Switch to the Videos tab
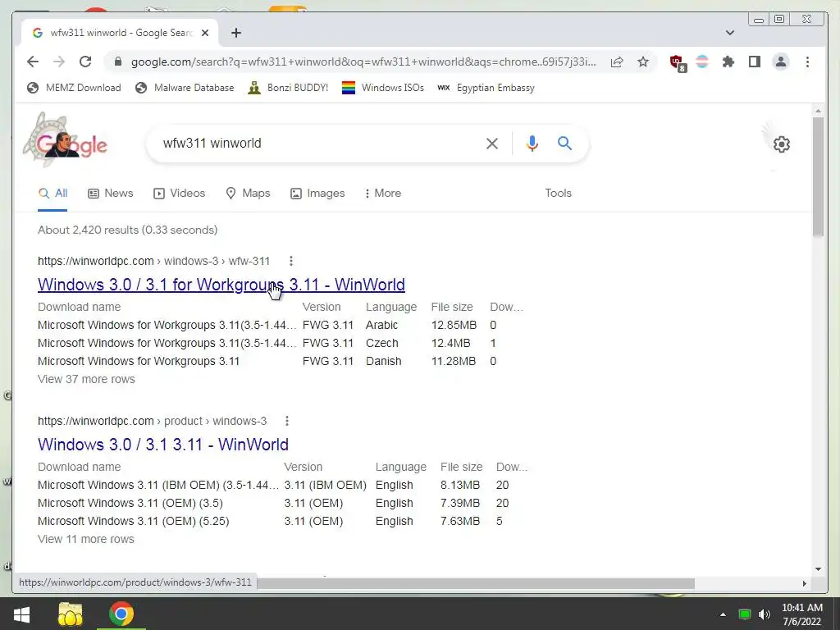This screenshot has width=840, height=630. 179,194
